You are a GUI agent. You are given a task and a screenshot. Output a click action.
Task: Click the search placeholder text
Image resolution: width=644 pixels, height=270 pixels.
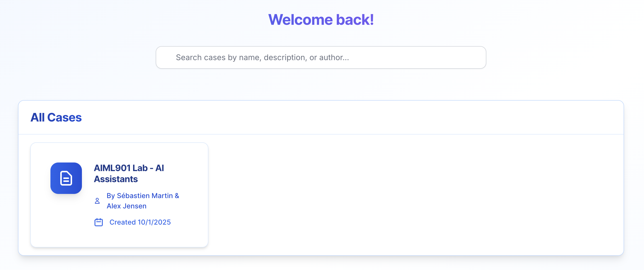[262, 57]
